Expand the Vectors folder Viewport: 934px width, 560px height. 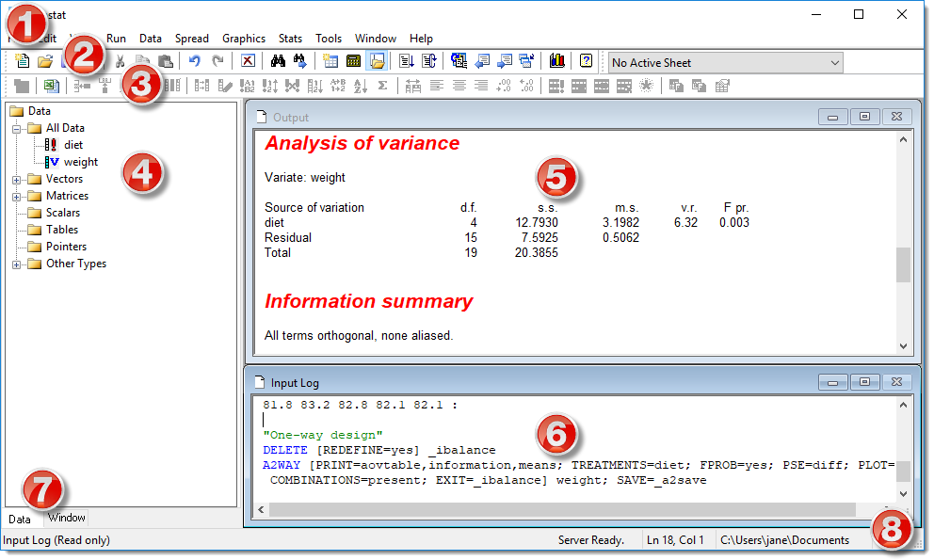[x=15, y=178]
